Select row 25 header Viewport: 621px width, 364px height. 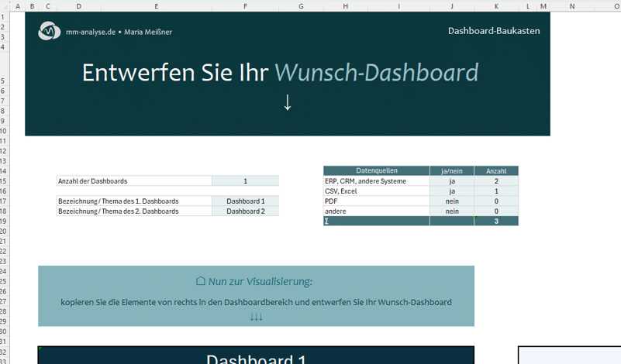click(x=4, y=281)
